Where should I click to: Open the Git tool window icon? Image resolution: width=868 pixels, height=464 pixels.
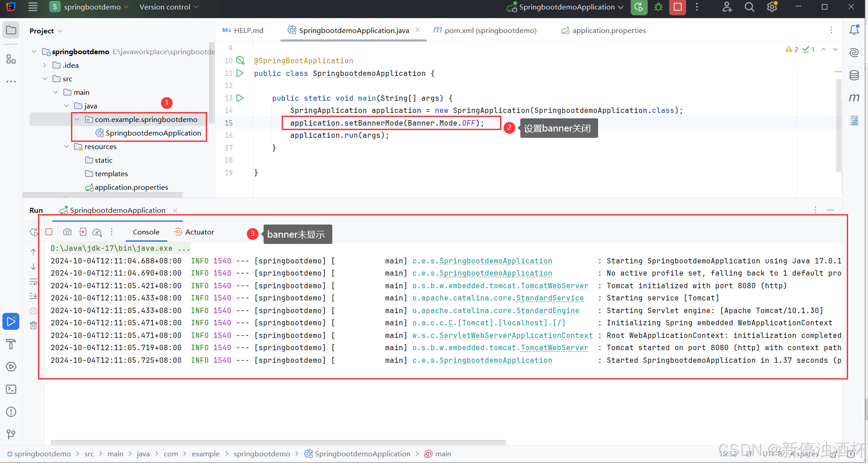(x=11, y=434)
